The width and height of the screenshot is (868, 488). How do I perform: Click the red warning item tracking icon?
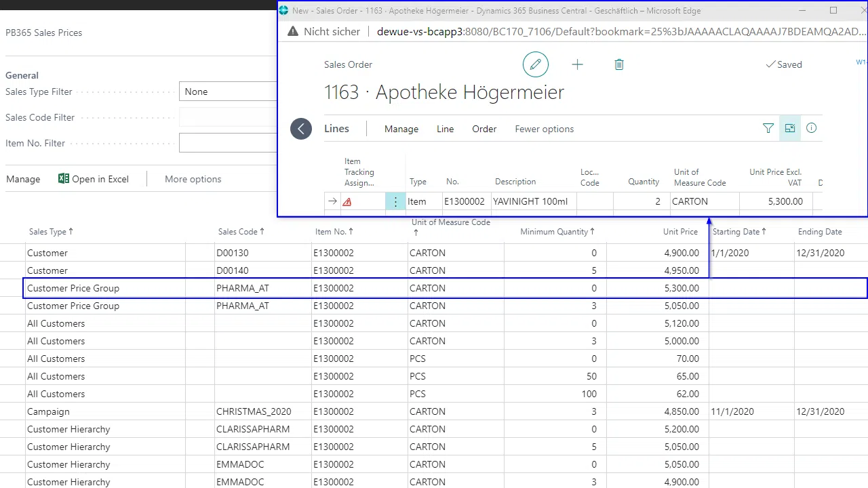pyautogui.click(x=347, y=201)
